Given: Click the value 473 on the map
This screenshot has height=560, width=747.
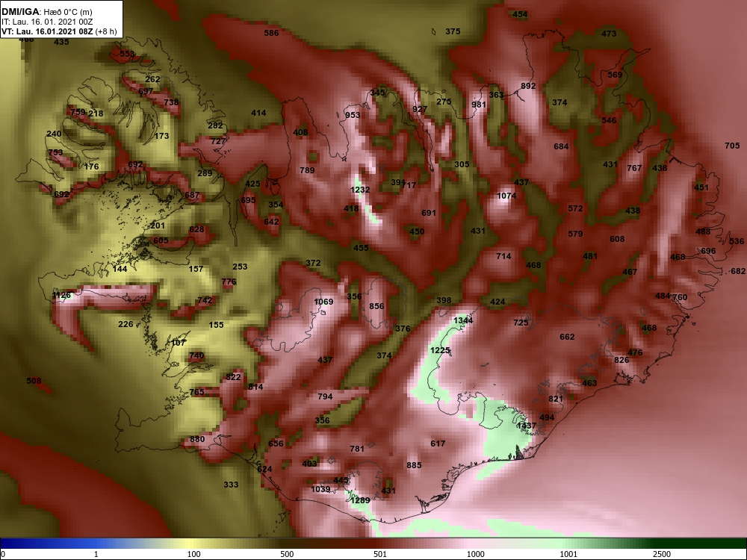Looking at the screenshot, I should (x=608, y=34).
